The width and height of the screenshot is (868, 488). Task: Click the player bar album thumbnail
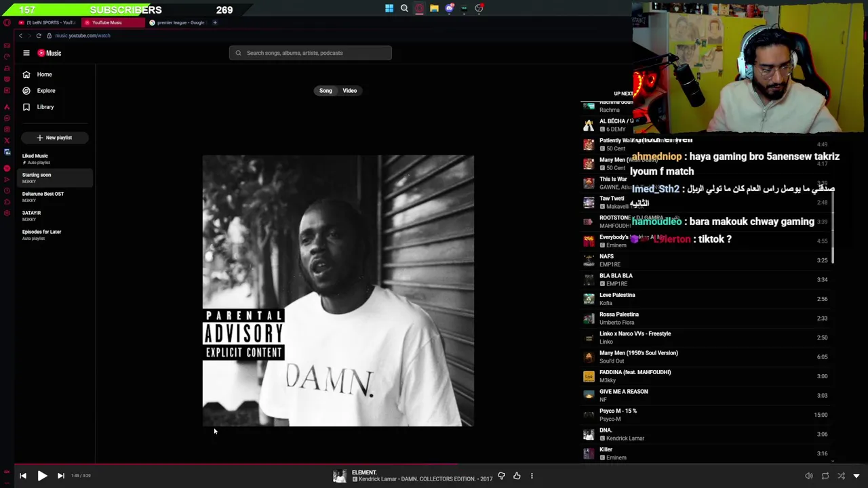click(x=340, y=476)
